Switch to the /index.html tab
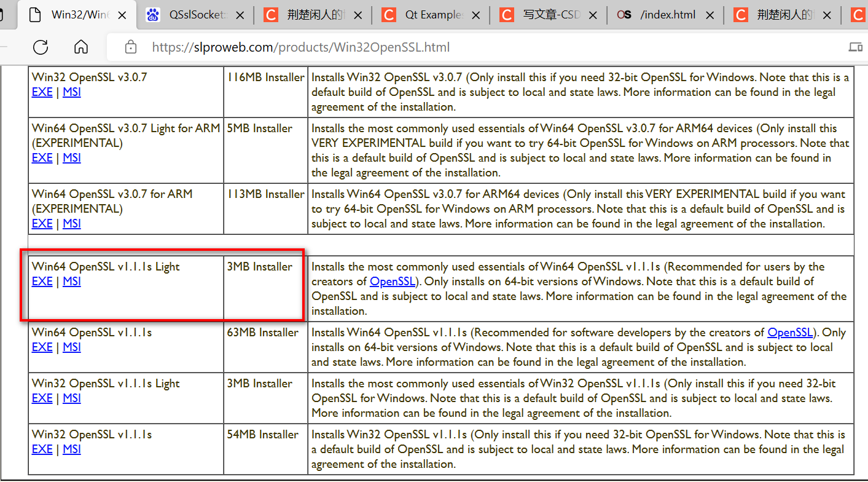The width and height of the screenshot is (868, 482). click(x=666, y=15)
